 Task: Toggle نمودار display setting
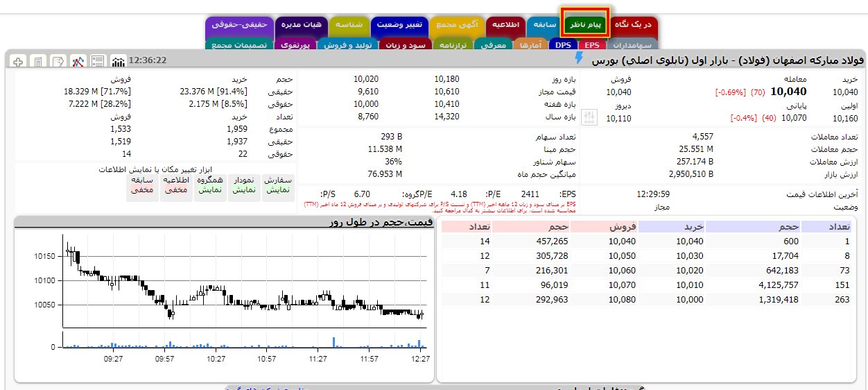click(244, 189)
